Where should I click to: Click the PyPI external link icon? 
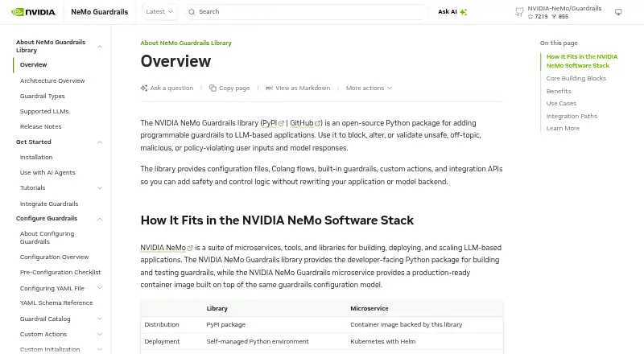(x=281, y=123)
